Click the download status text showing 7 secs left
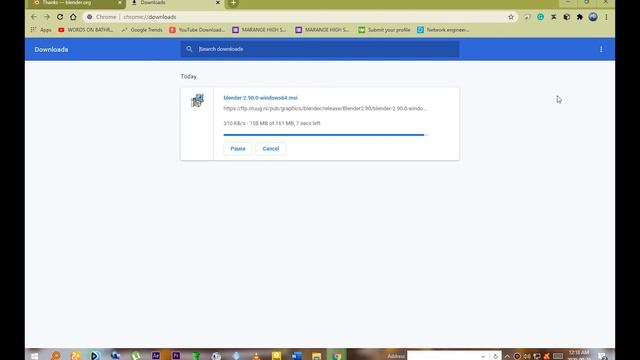The height and width of the screenshot is (360, 640). coord(272,123)
